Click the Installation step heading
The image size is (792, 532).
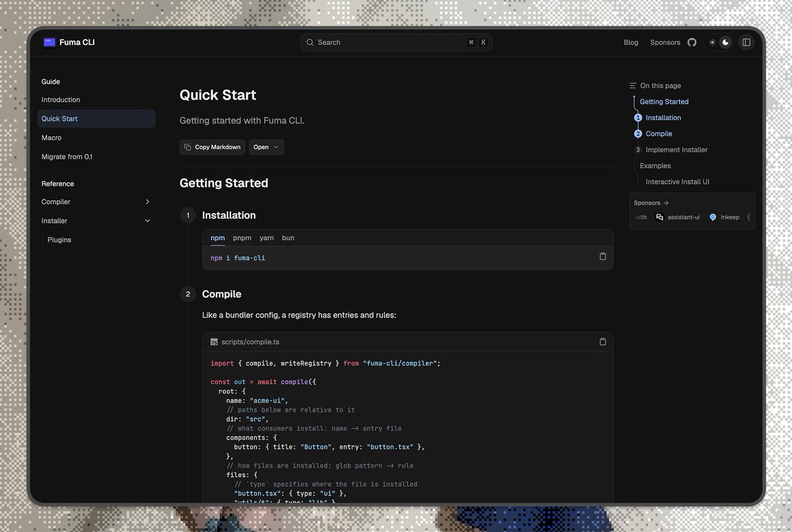[229, 215]
